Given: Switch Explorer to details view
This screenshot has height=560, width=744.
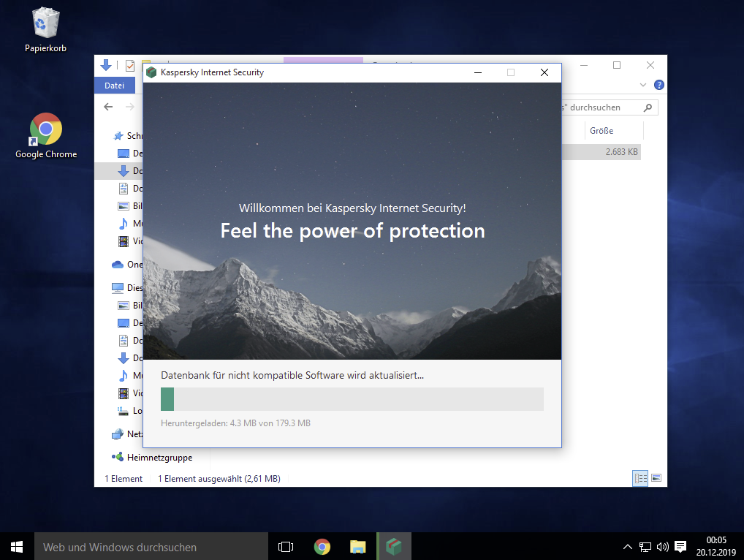Looking at the screenshot, I should pos(640,478).
